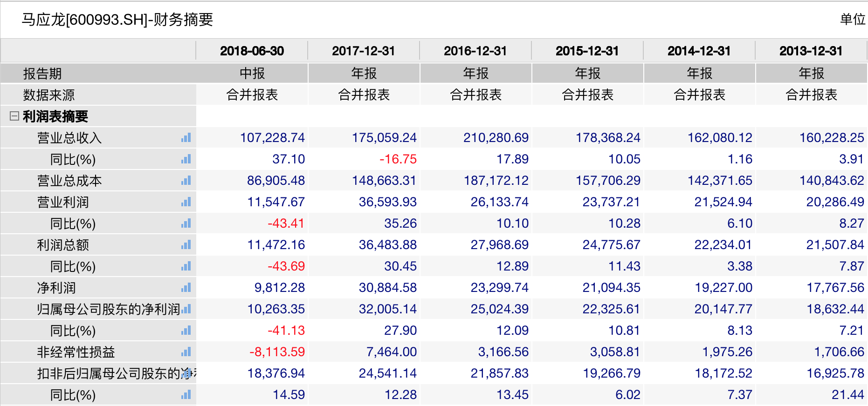Screen dimensions: 868x406
Task: Click net profit value 19,227.00
Action: (723, 288)
